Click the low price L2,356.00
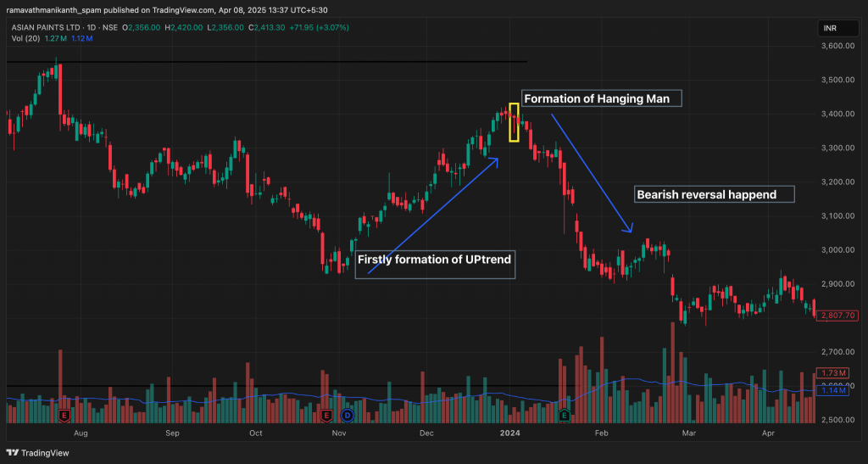Viewport: 868px width, 464px height. click(x=225, y=27)
